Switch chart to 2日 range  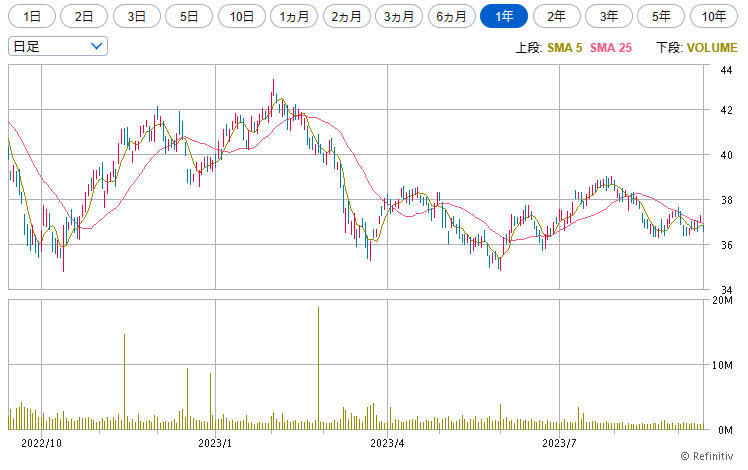(x=85, y=16)
